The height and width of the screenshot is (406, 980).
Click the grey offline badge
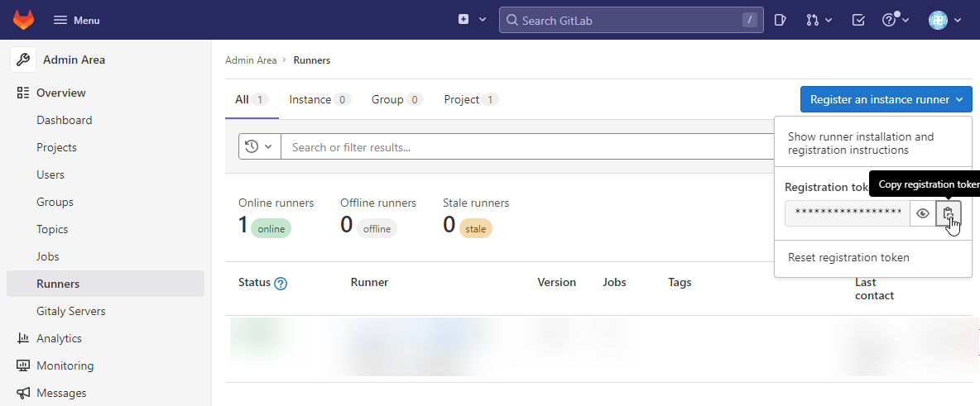[377, 228]
